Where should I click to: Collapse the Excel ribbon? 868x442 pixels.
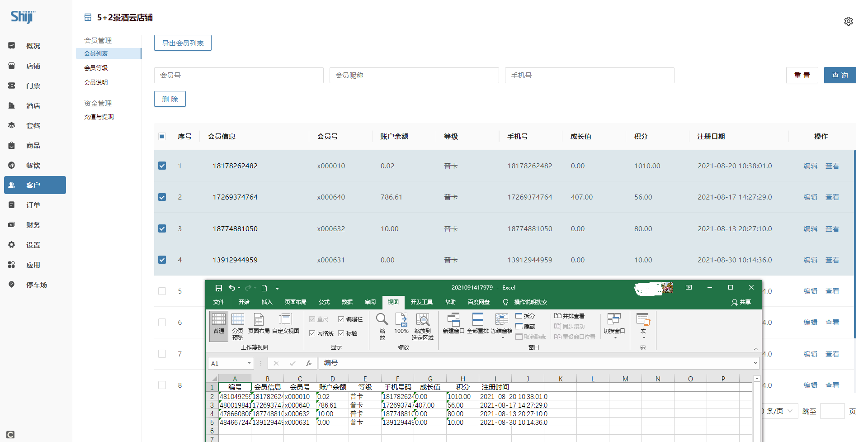[x=755, y=349]
